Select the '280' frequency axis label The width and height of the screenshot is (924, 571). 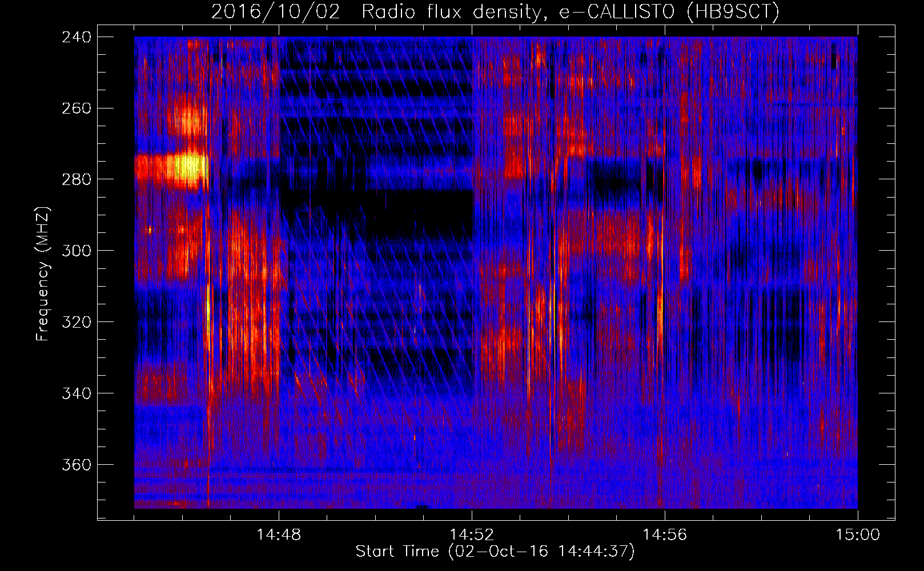(x=77, y=180)
